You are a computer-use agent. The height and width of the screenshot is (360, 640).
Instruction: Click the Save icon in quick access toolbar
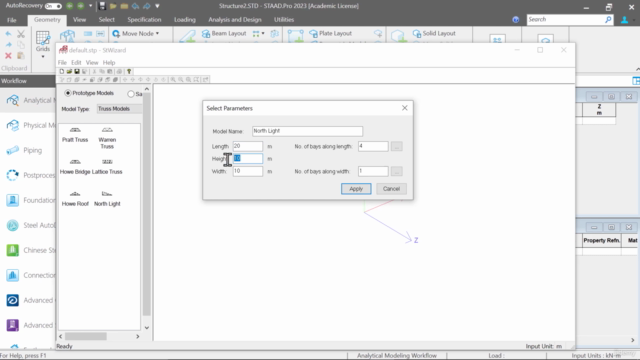(x=102, y=6)
